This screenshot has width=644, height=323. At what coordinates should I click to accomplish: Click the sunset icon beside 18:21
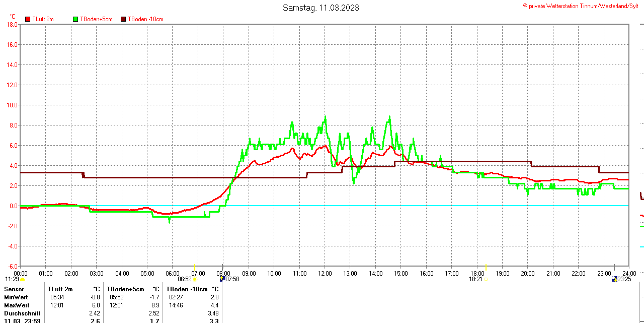coord(486,279)
